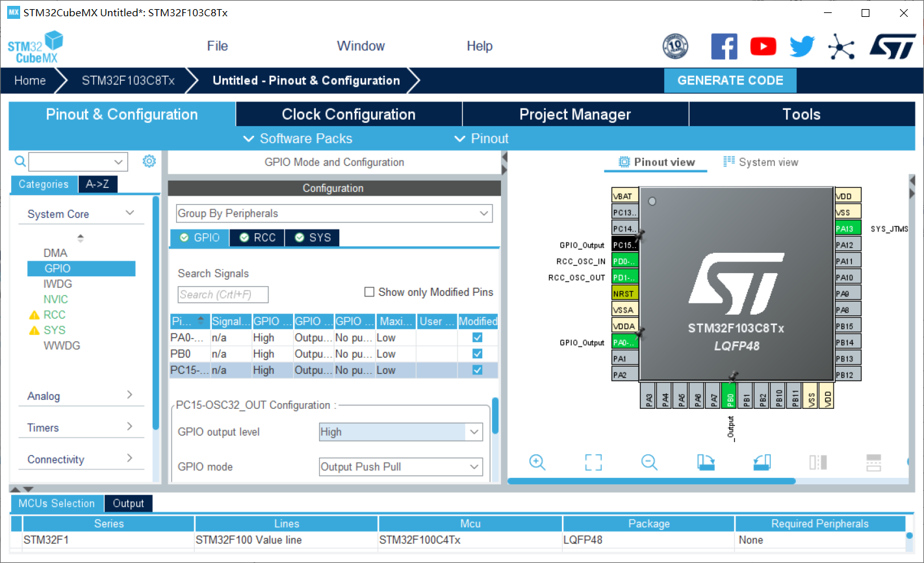Select the PB12 pin on chip
The width and height of the screenshot is (924, 563).
pos(848,374)
